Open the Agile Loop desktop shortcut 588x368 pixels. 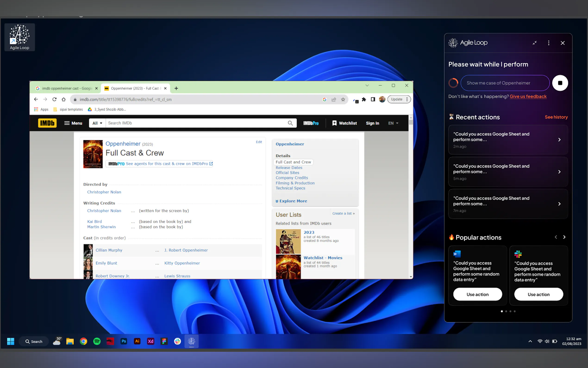[19, 37]
